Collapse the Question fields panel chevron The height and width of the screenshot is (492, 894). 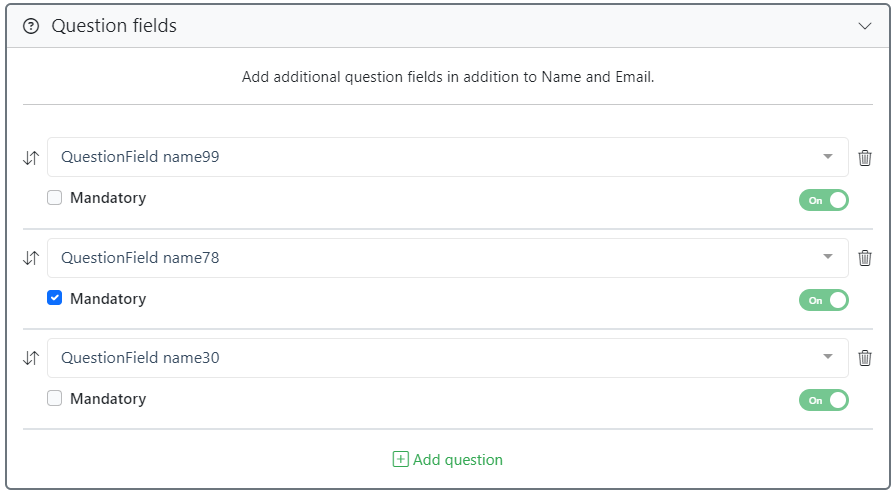865,27
